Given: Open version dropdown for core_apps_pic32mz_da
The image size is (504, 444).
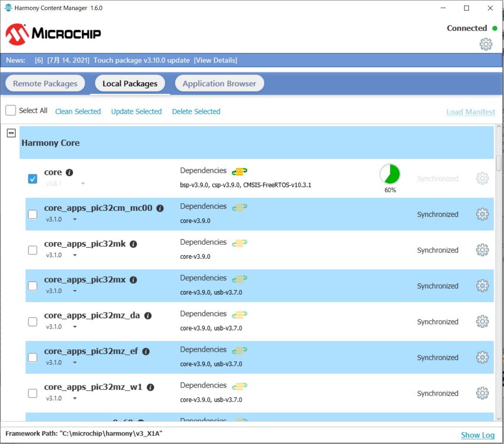Looking at the screenshot, I should (75, 327).
